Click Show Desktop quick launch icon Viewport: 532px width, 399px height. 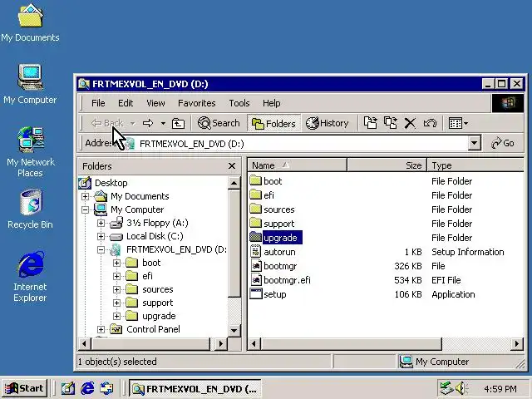point(68,388)
